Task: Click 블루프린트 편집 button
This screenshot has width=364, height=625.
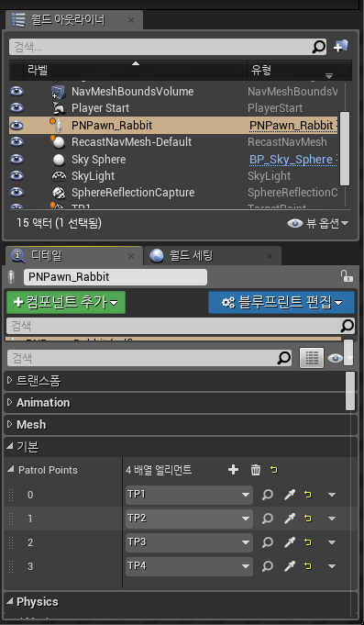Action: pos(281,303)
